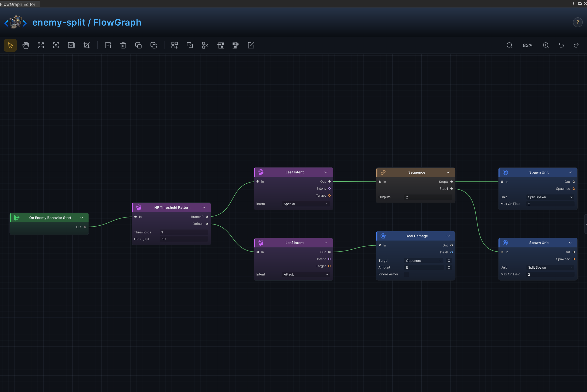Click the Deal Damage Dealt output port
The width and height of the screenshot is (587, 392).
tap(451, 252)
